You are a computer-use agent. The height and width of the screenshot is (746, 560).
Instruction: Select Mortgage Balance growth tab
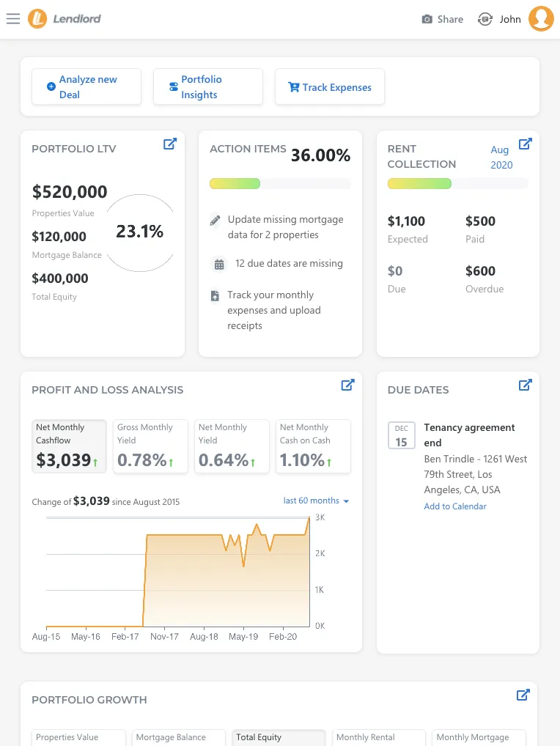coord(178,737)
